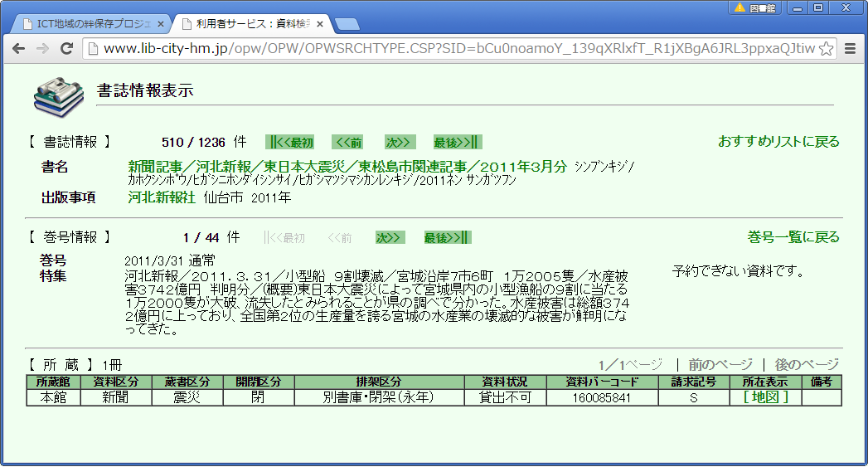Image resolution: width=868 pixels, height=467 pixels.
Task: Bookmark this page with the star icon
Action: (826, 49)
